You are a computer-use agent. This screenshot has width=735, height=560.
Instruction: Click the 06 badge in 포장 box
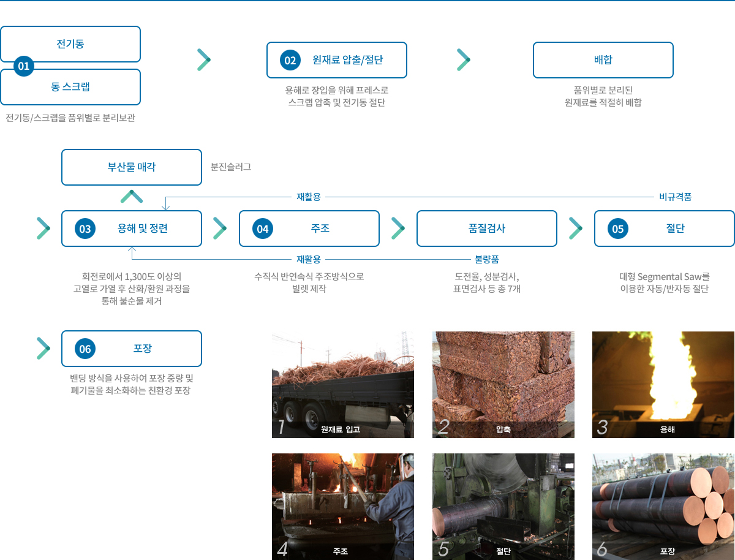pos(85,349)
